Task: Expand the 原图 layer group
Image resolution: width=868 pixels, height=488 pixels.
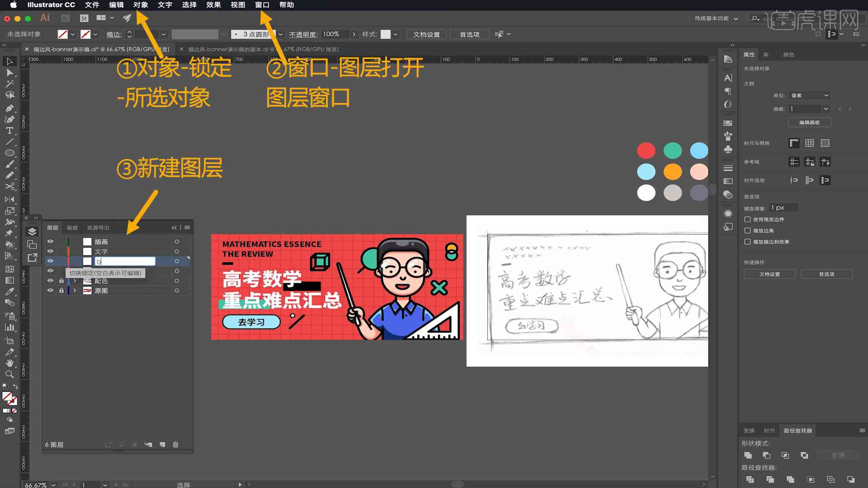Action: [x=75, y=290]
